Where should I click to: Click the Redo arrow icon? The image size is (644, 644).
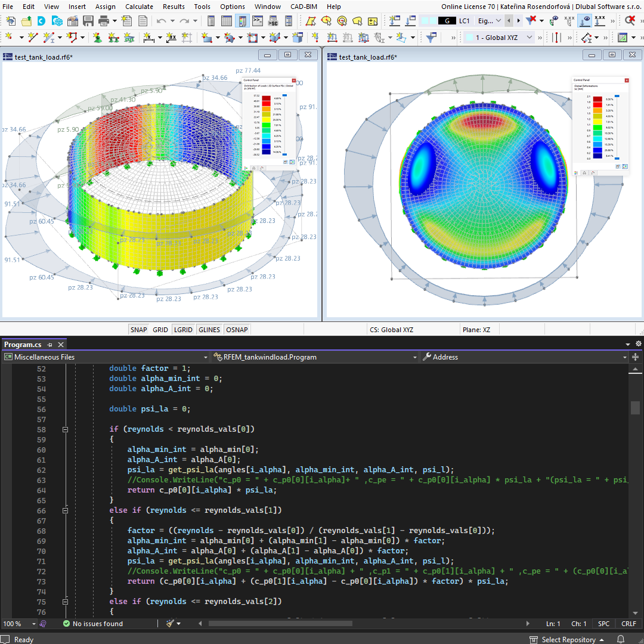click(184, 20)
